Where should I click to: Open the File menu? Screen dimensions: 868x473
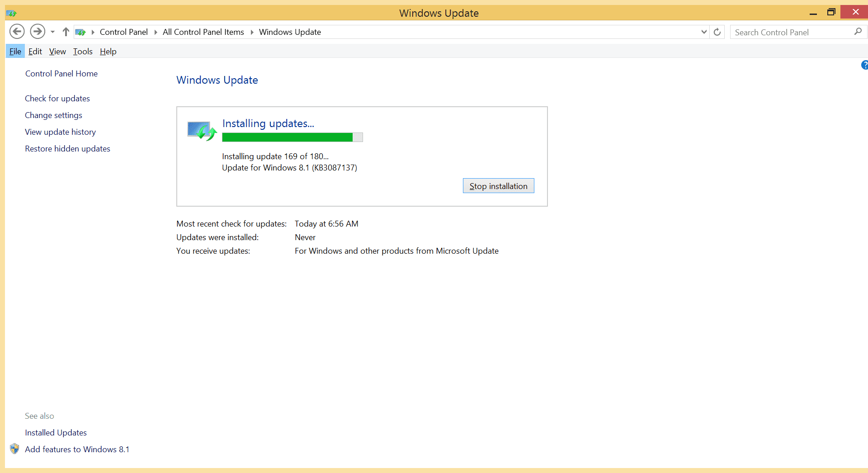[15, 52]
